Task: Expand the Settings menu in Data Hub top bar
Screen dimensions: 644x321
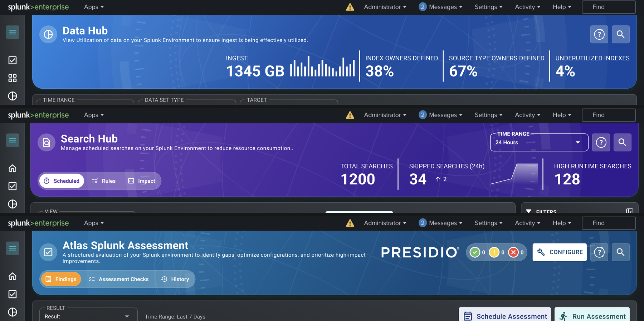Action: point(488,7)
